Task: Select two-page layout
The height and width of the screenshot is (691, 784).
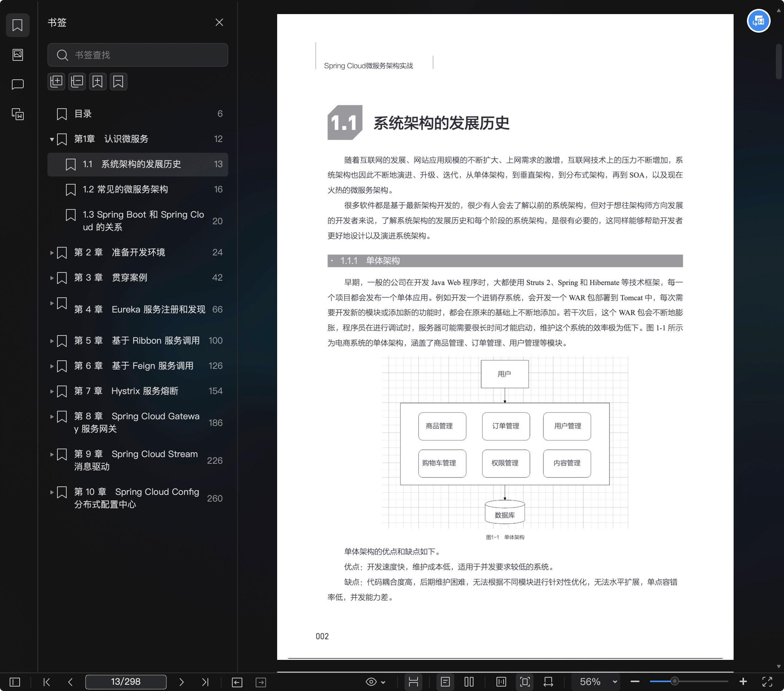Action: 469,682
